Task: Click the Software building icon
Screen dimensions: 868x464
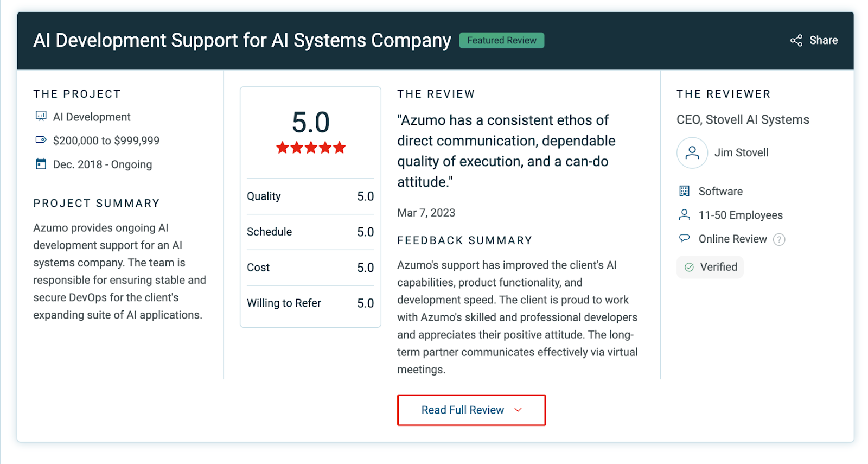Action: [x=685, y=191]
